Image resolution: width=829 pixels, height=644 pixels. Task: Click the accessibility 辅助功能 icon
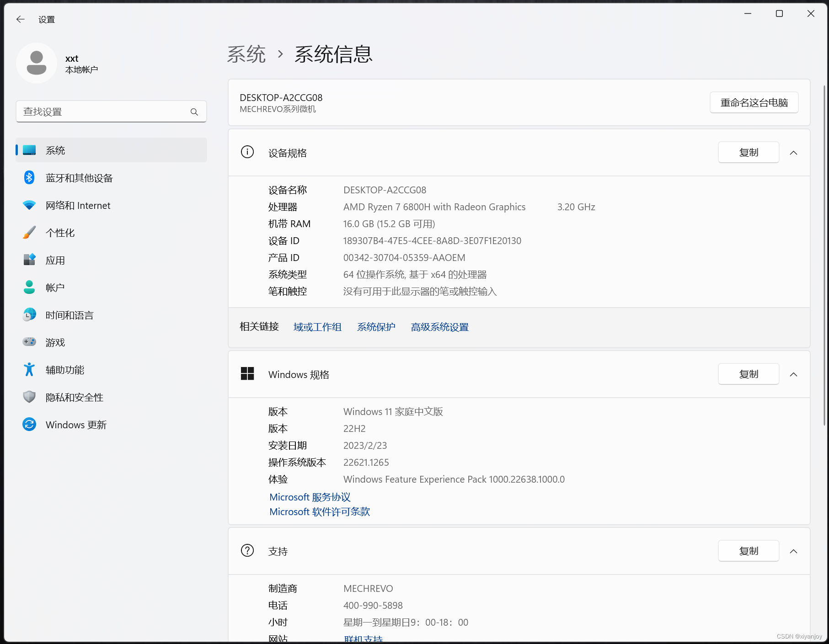[29, 369]
